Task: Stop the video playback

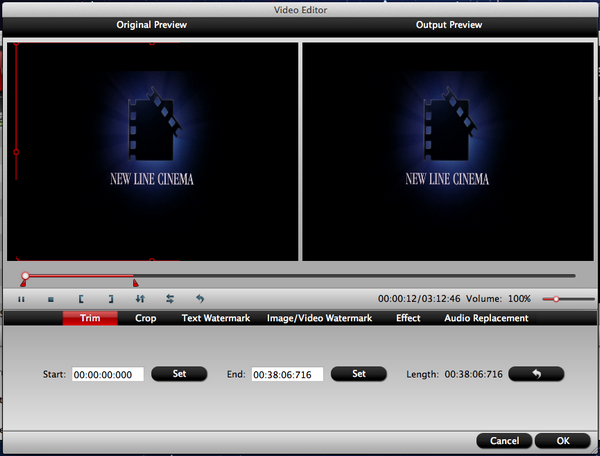Action: 51,299
